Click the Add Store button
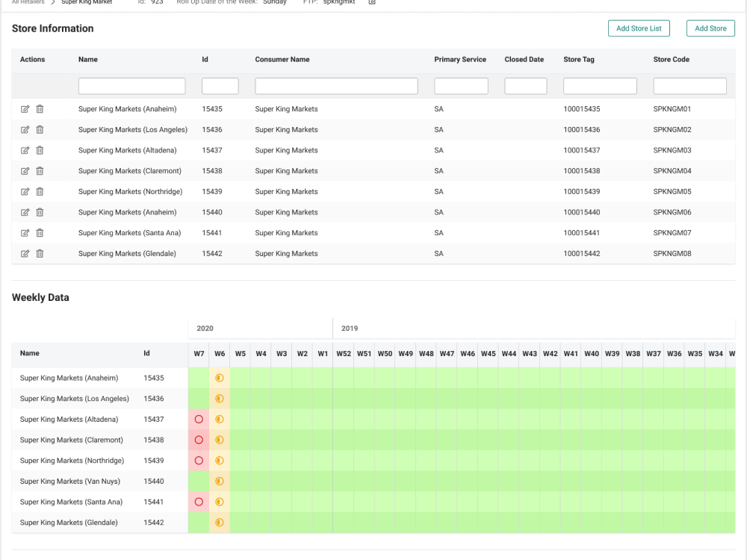Viewport: 747px width, 560px height. [710, 28]
